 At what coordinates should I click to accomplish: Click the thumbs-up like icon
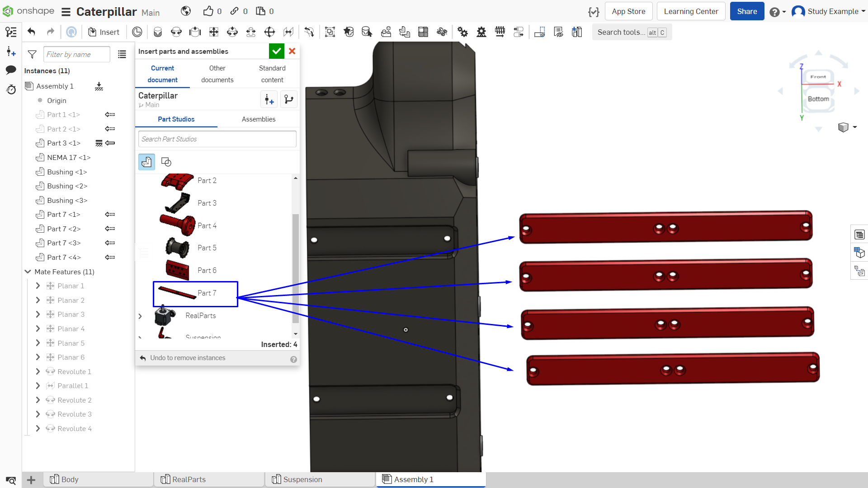coord(208,11)
